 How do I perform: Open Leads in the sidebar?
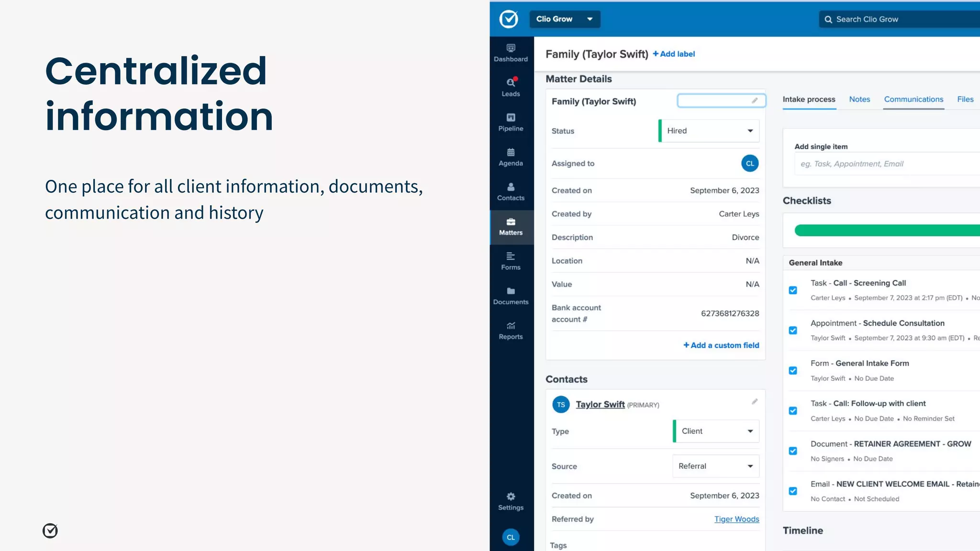(x=511, y=88)
